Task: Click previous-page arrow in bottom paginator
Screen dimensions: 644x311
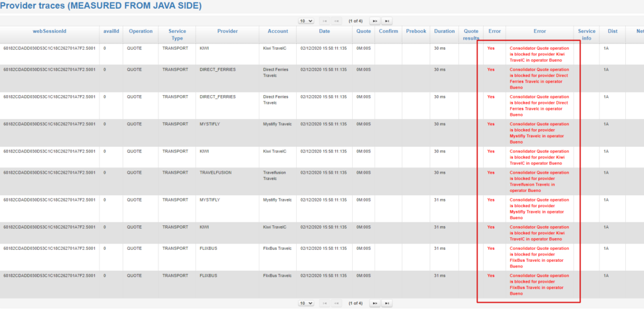Action: 338,303
